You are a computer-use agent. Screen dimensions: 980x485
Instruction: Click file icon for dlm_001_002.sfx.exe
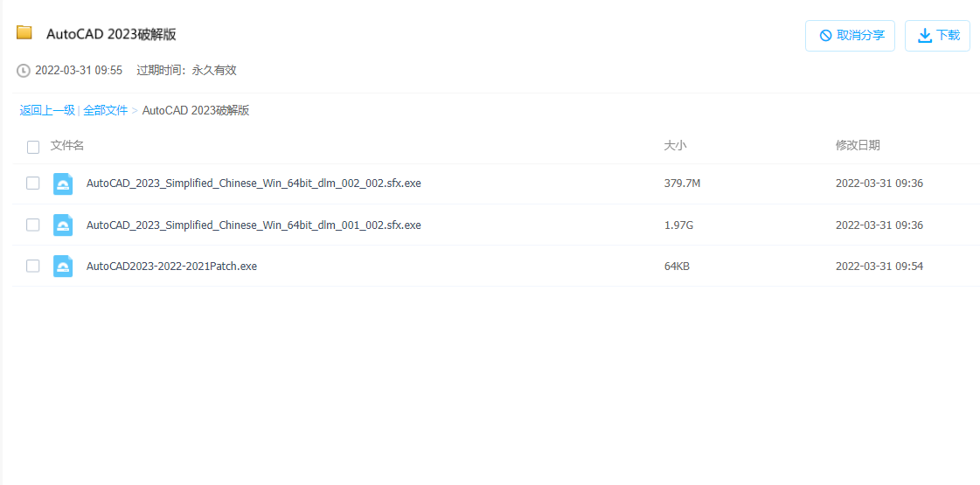point(63,225)
